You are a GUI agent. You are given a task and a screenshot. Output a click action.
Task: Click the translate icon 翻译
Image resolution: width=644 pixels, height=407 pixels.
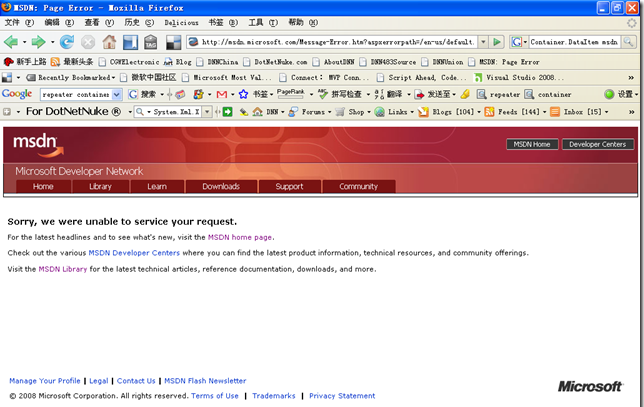point(379,94)
